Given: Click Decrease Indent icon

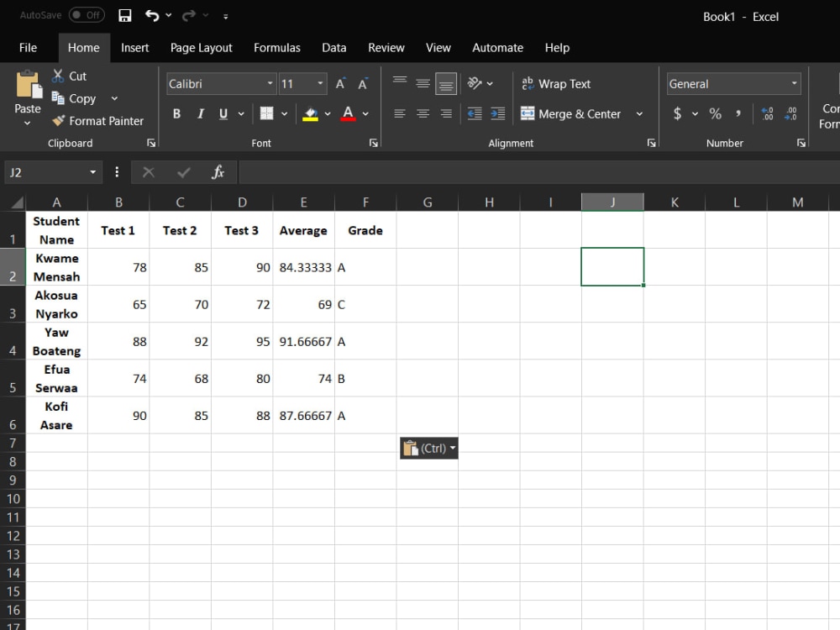Looking at the screenshot, I should 475,113.
